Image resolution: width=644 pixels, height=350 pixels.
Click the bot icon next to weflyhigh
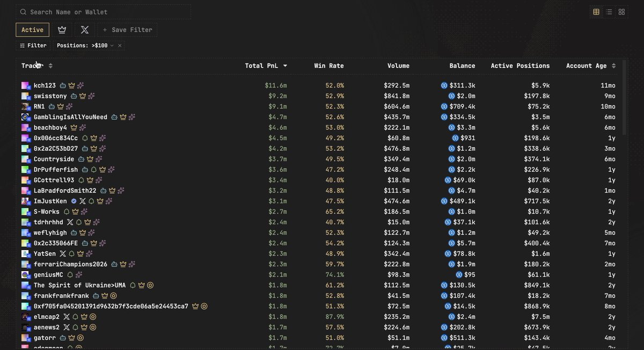(x=74, y=232)
